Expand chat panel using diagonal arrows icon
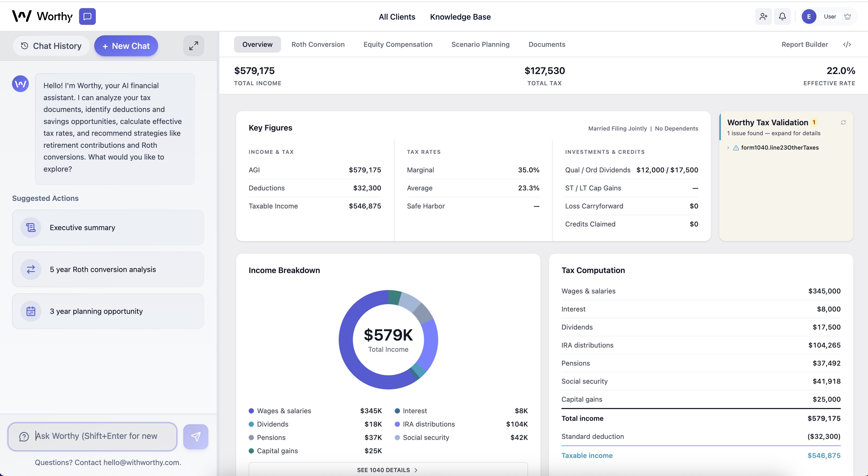Viewport: 868px width, 476px height. [x=194, y=46]
